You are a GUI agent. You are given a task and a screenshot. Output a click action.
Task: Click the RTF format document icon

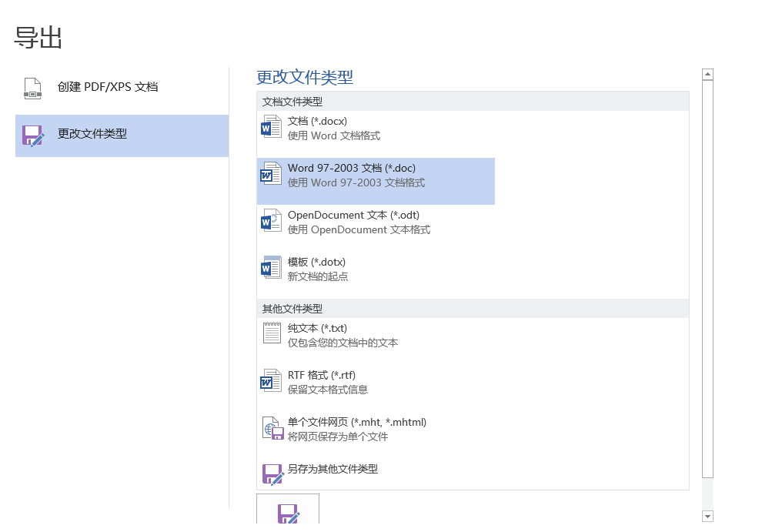(x=271, y=380)
